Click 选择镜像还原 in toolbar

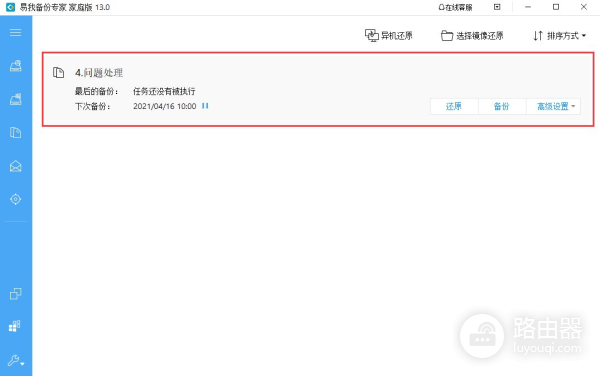[x=472, y=36]
